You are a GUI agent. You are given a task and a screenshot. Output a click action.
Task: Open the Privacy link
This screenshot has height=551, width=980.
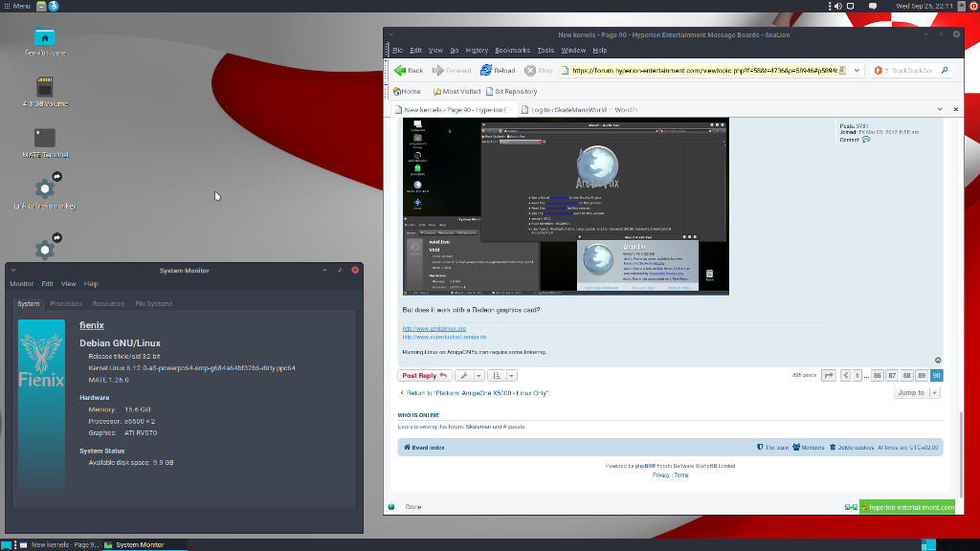[x=660, y=475]
